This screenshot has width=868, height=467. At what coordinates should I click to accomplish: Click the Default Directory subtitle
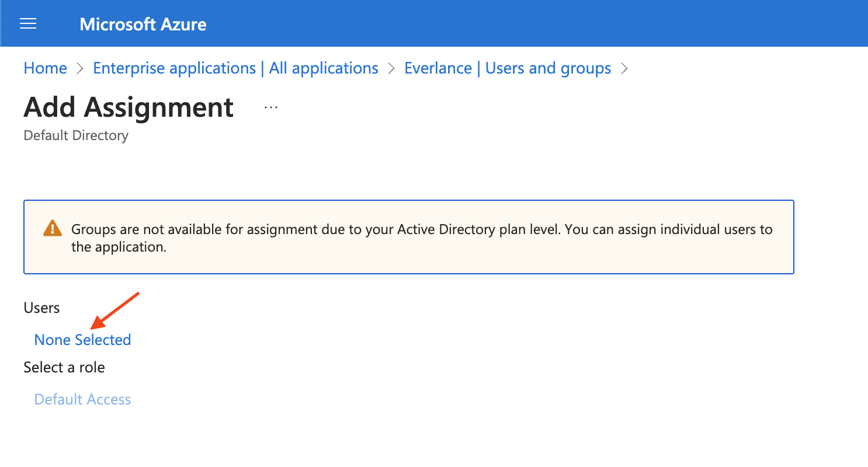[76, 135]
